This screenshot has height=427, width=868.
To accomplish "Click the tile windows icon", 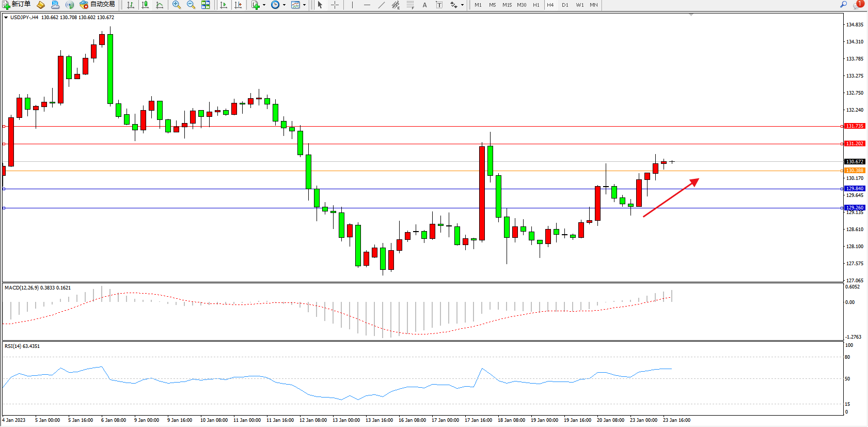I will click(x=206, y=5).
